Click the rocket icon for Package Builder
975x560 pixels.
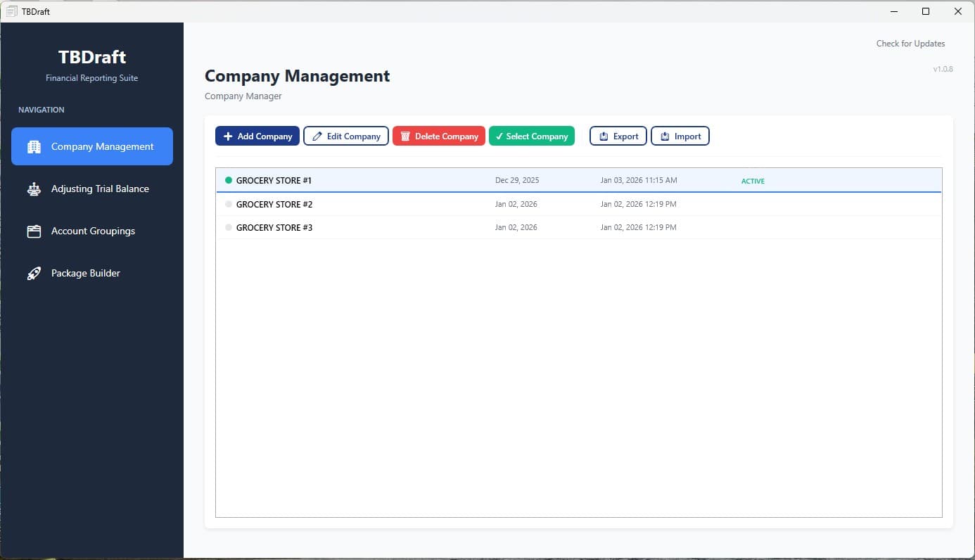pos(34,273)
